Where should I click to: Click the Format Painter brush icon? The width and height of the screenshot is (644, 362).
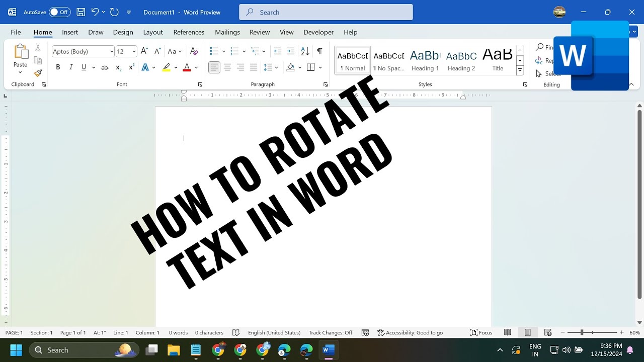point(38,73)
